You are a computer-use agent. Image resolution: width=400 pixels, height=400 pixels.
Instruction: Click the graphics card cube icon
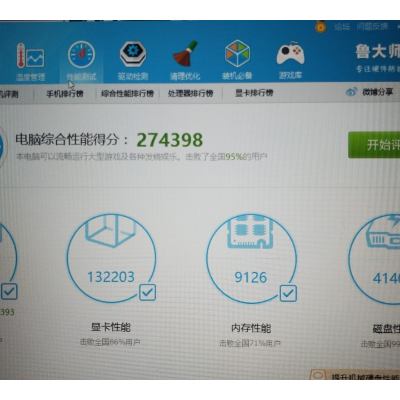110,231
